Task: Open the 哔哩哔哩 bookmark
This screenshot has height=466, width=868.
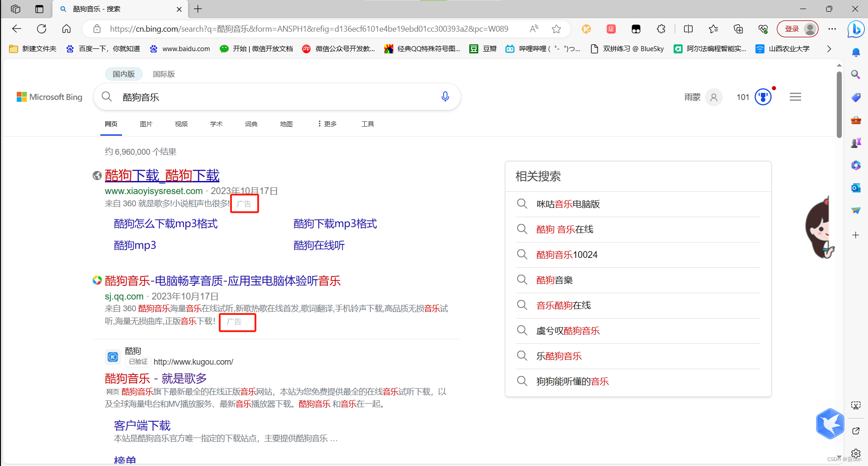Action: pyautogui.click(x=543, y=48)
